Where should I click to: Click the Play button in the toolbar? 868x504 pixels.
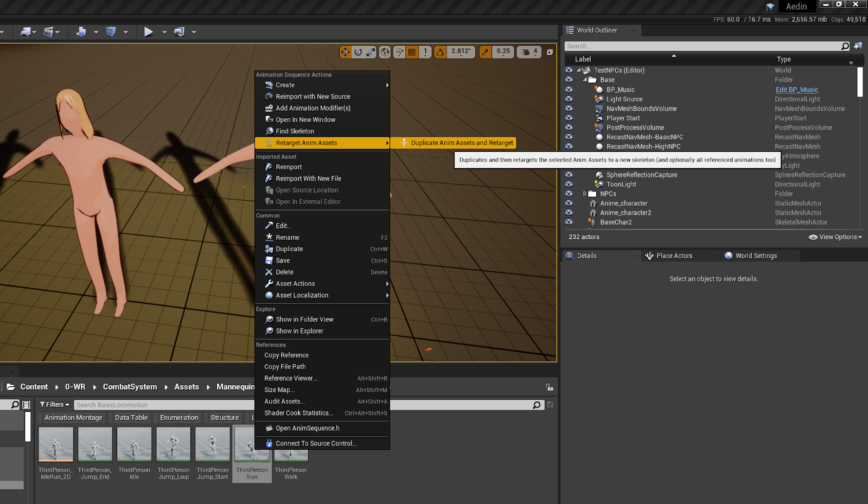click(x=148, y=32)
